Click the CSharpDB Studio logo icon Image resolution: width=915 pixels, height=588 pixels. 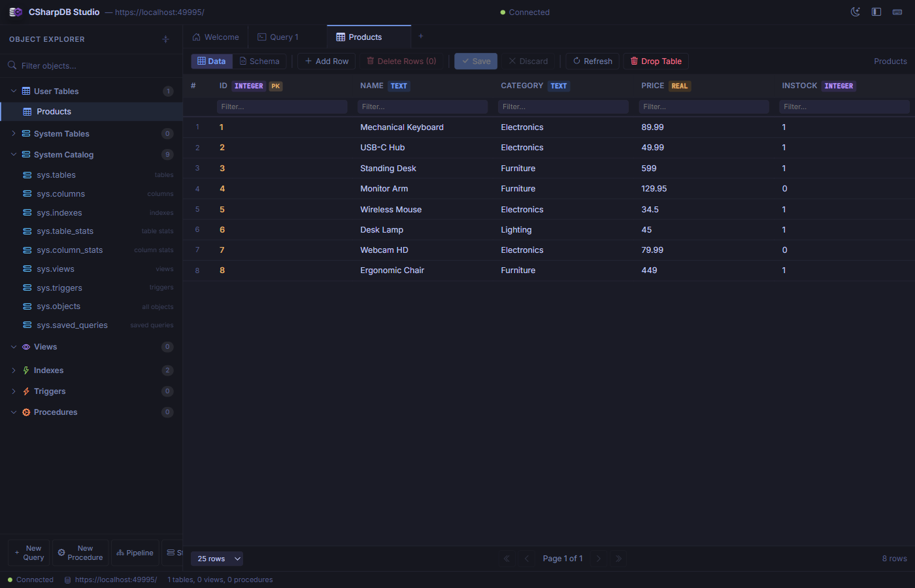click(14, 12)
